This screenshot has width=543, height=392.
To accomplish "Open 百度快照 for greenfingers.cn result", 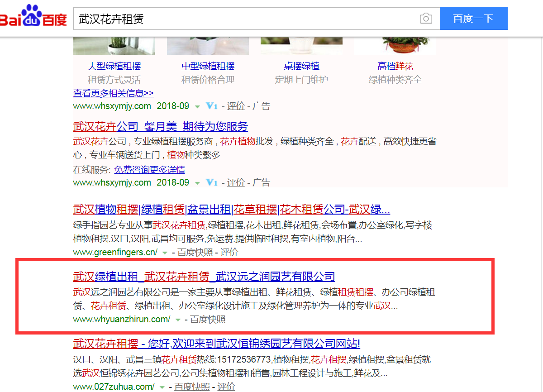I will [195, 252].
